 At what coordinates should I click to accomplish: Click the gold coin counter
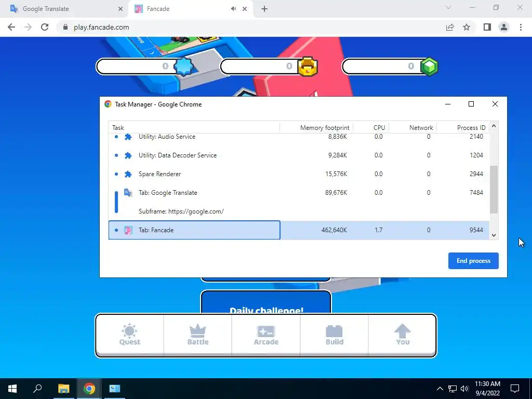269,66
